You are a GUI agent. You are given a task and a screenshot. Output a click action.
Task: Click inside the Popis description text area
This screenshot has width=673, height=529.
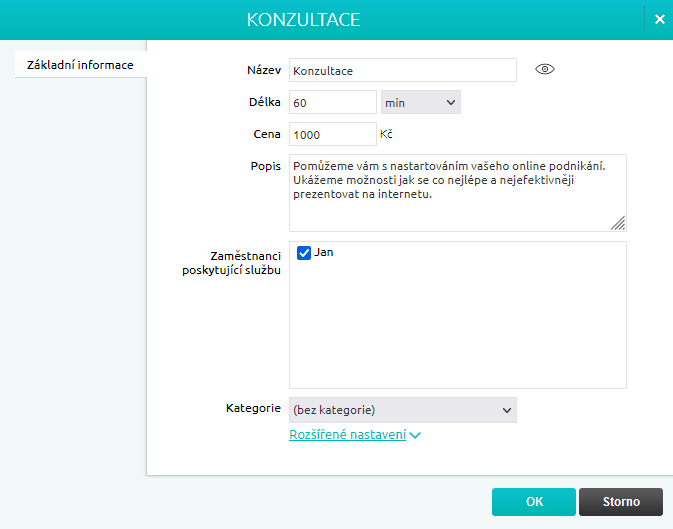pyautogui.click(x=457, y=193)
